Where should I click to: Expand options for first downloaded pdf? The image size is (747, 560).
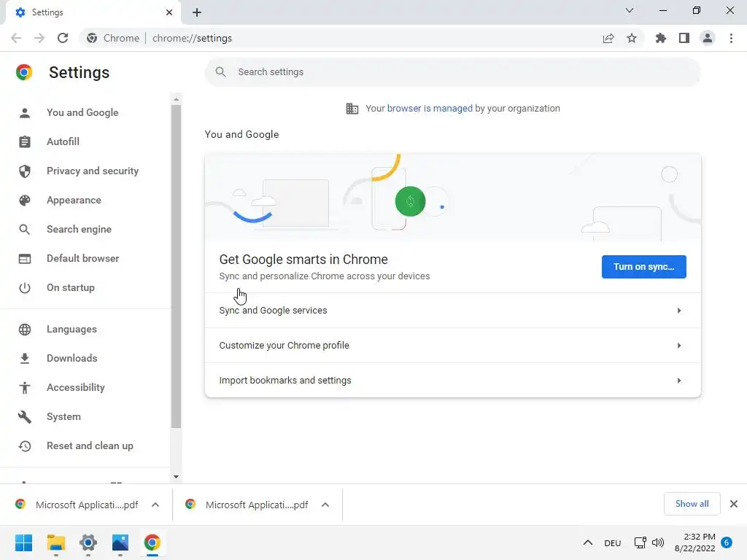(x=155, y=505)
